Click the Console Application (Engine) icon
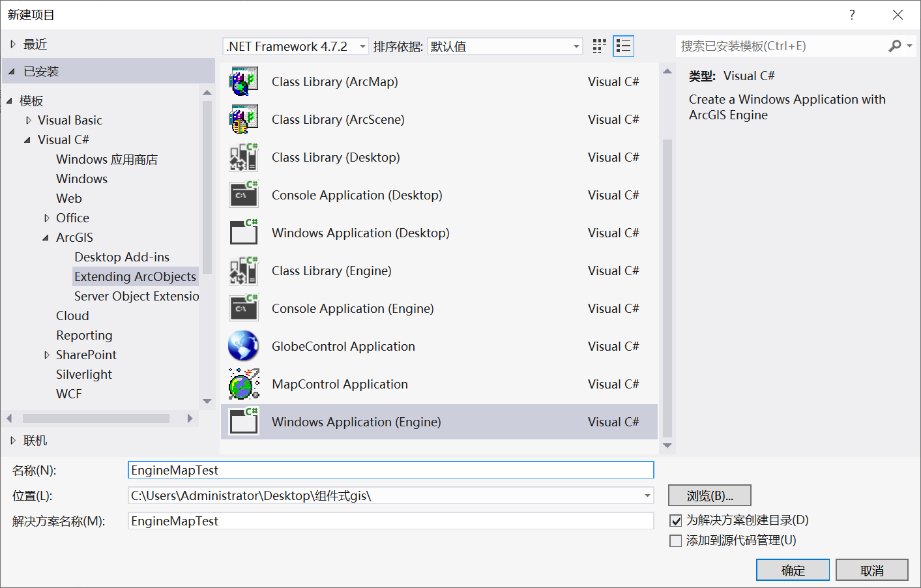 (x=243, y=308)
